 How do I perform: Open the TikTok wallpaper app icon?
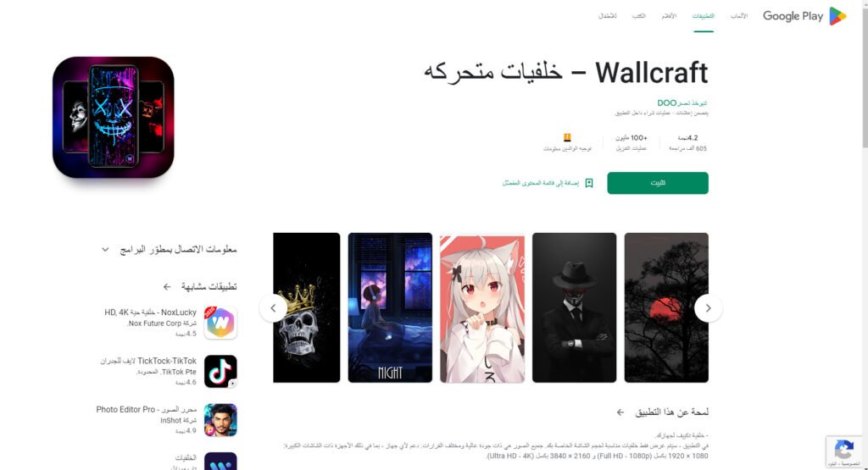[x=220, y=371]
